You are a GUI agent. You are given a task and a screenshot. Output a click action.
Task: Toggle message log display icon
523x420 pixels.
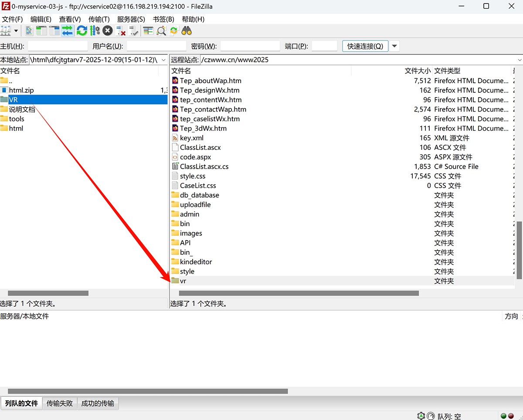click(29, 31)
